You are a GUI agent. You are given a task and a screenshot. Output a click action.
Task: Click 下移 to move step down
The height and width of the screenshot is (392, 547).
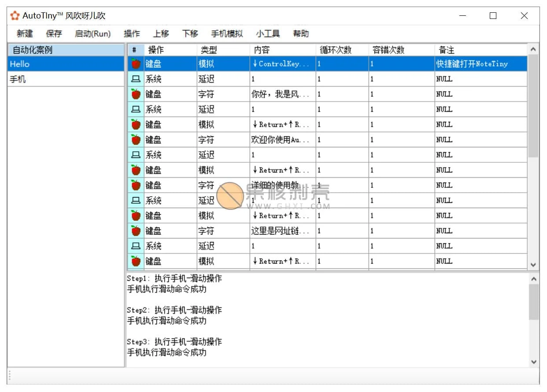coord(190,33)
